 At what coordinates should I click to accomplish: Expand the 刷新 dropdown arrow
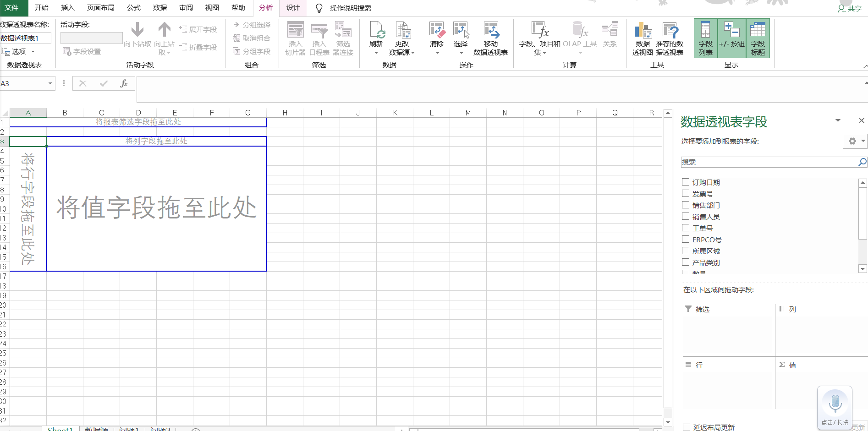tap(376, 53)
